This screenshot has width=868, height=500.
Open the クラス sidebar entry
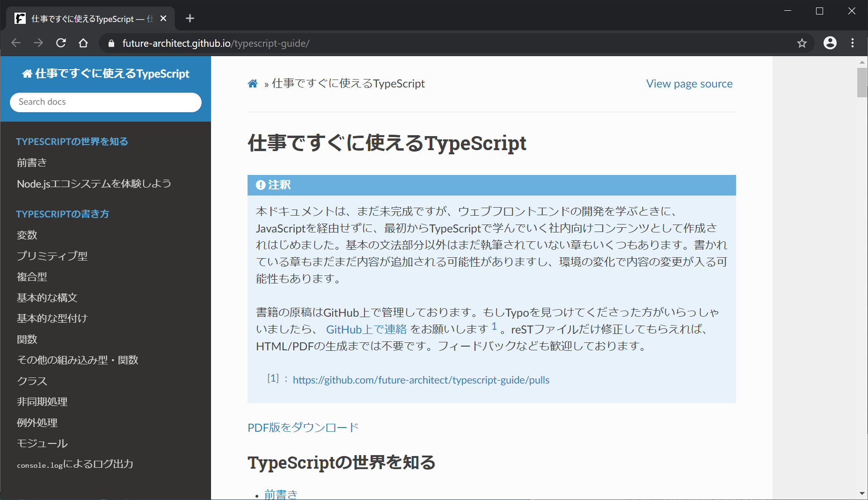coord(32,381)
